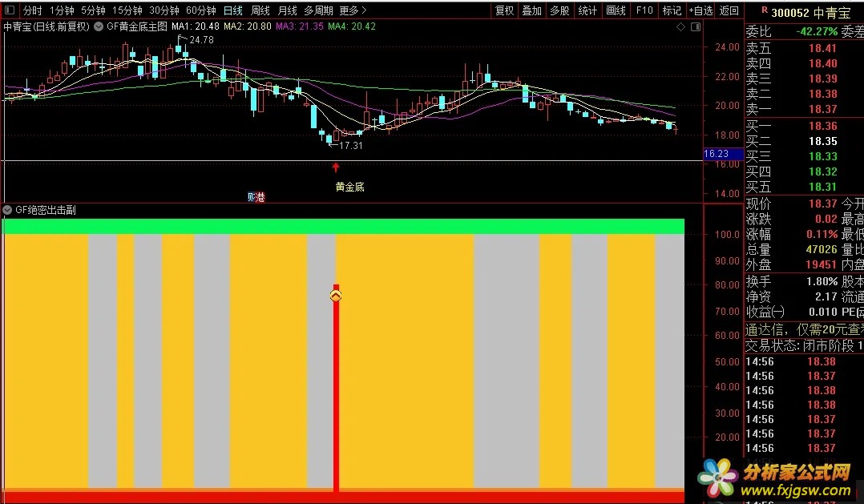Image resolution: width=864 pixels, height=504 pixels.
Task: Add stock with +自选 button
Action: click(700, 10)
